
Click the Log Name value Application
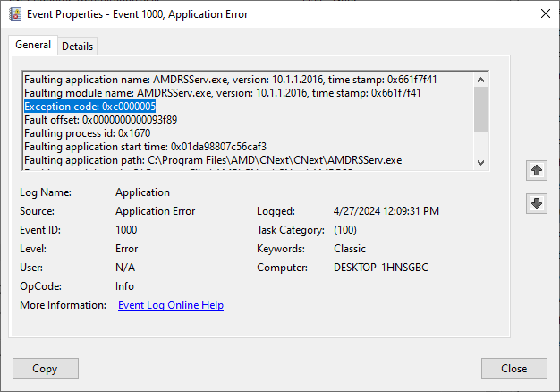point(142,192)
